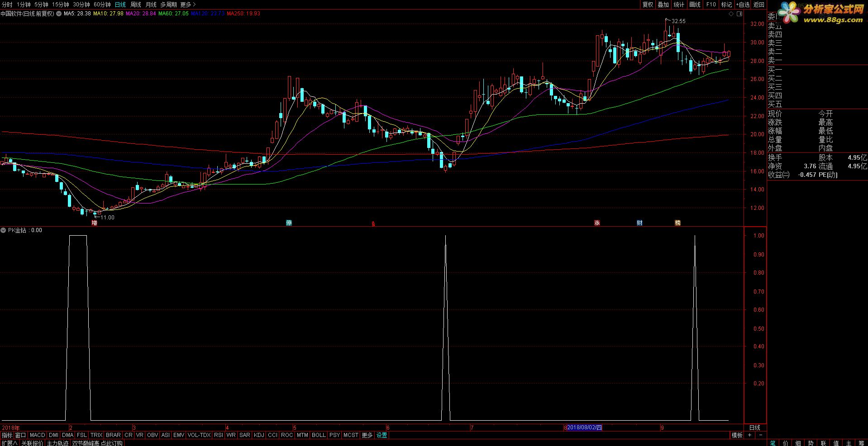This screenshot has height=446, width=868.
Task: Switch to 60分钟 timeframe
Action: 102,5
